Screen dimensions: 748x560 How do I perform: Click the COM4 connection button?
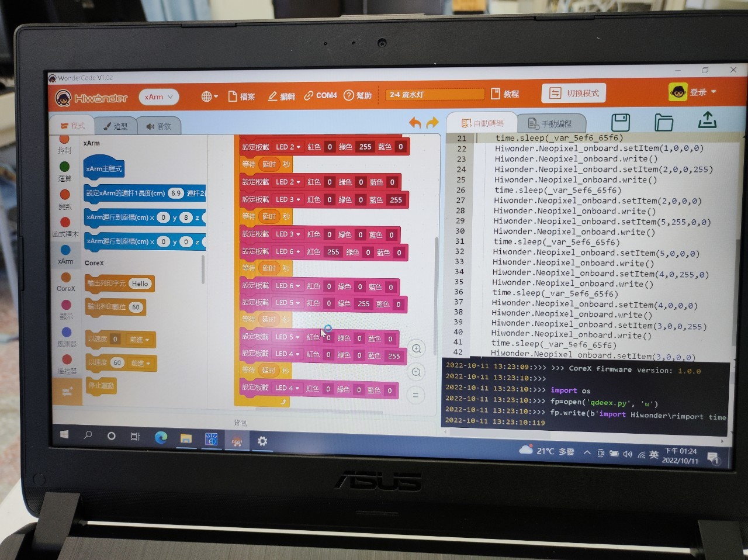pos(320,95)
